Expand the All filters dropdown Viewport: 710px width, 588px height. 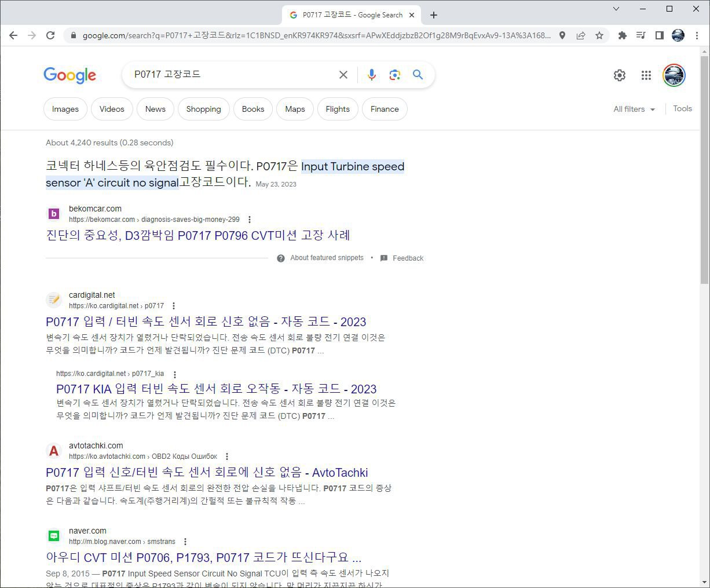click(x=634, y=109)
